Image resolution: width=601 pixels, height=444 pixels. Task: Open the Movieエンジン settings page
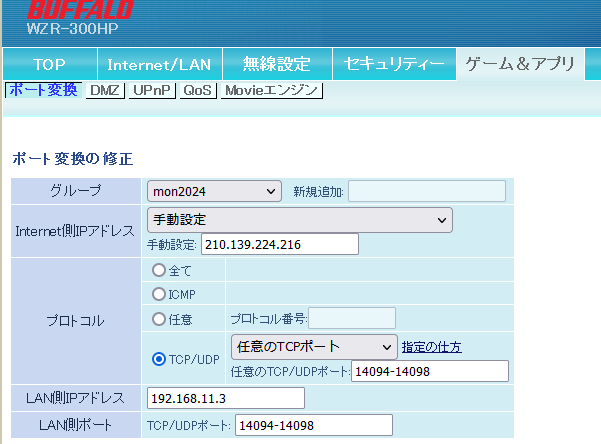click(x=271, y=91)
